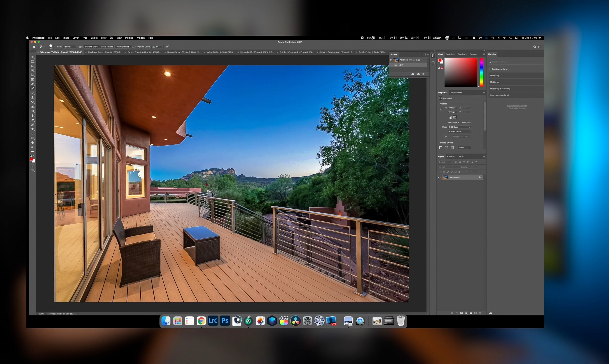Toggle Quick Mask mode
This screenshot has height=364, width=609.
click(32, 166)
